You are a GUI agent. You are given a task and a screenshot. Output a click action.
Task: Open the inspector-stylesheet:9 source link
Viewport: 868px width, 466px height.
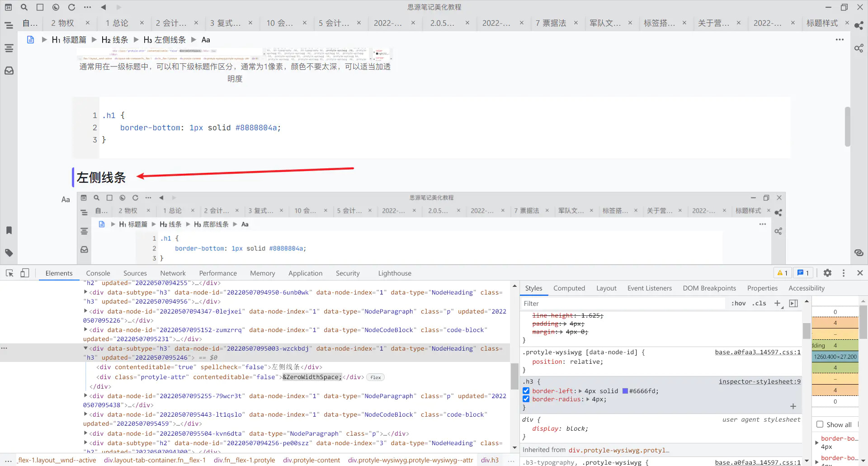point(759,381)
